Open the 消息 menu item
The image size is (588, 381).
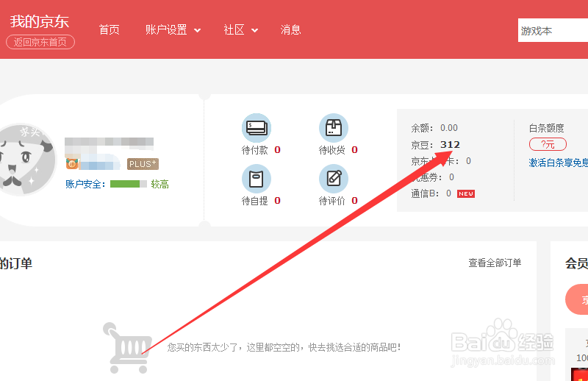[x=290, y=29]
